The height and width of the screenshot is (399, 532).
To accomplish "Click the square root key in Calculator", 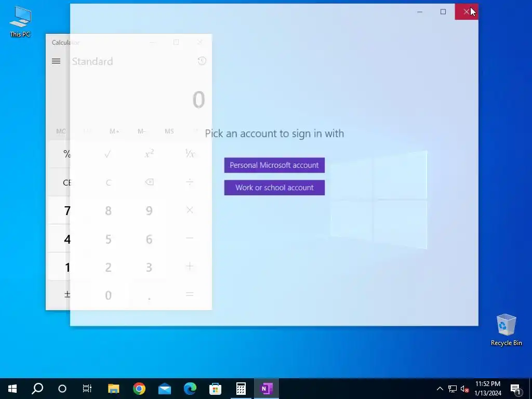I will click(x=108, y=154).
